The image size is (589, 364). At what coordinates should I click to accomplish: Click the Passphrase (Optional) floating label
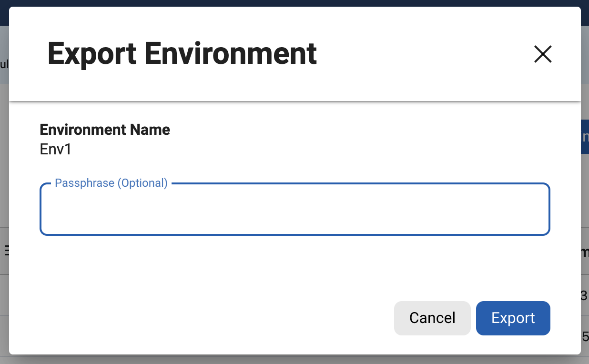[111, 183]
